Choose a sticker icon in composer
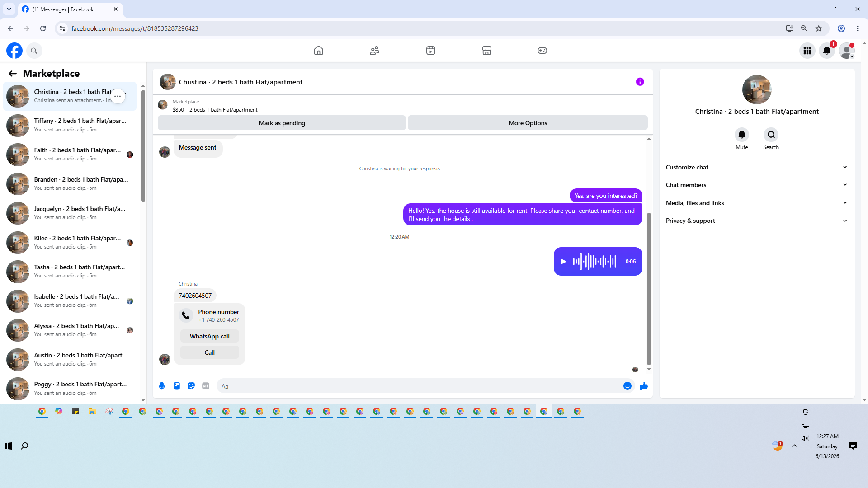Viewport: 868px width, 488px height. click(191, 386)
